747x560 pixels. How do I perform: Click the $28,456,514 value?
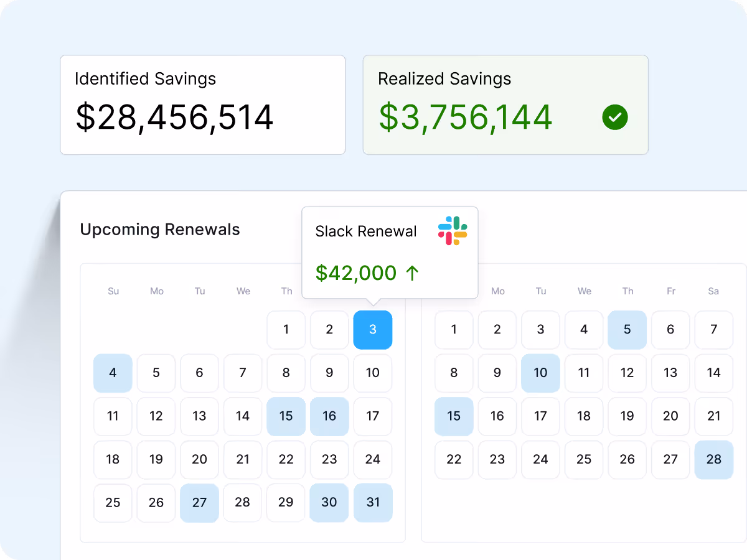click(x=174, y=117)
